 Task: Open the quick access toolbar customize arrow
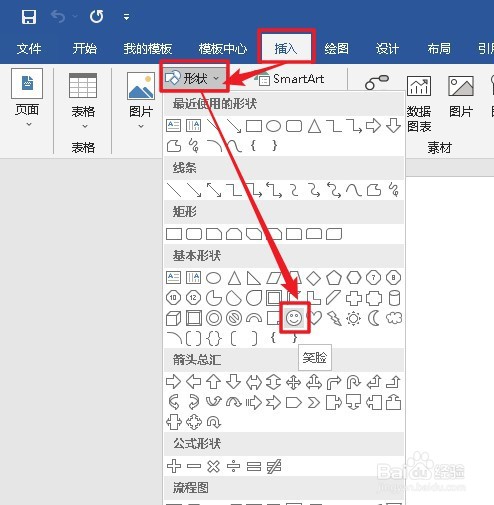pos(126,17)
